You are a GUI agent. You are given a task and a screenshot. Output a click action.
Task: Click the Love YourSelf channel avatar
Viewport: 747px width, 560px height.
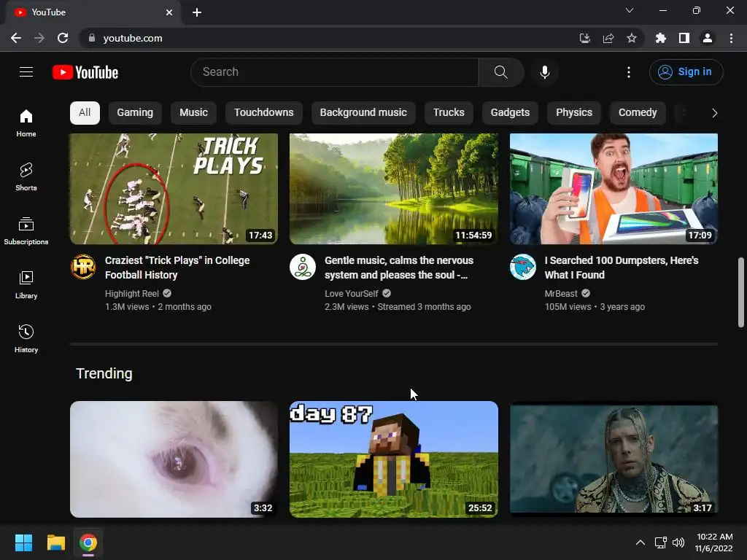pos(303,267)
